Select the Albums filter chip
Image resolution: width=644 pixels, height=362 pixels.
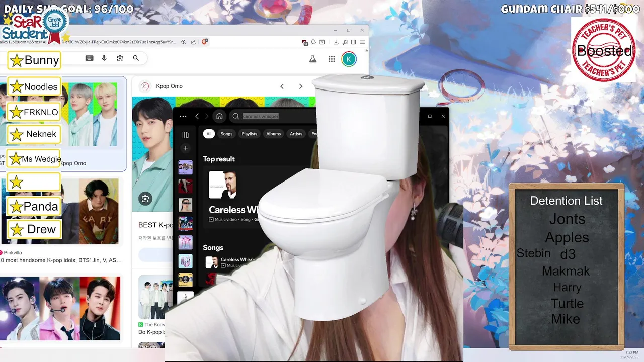coord(273,134)
